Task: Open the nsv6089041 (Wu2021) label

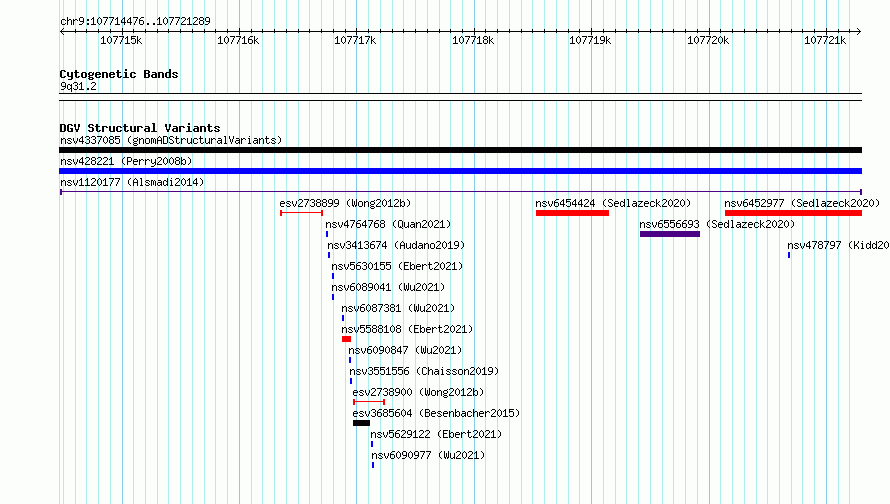Action: click(x=388, y=287)
